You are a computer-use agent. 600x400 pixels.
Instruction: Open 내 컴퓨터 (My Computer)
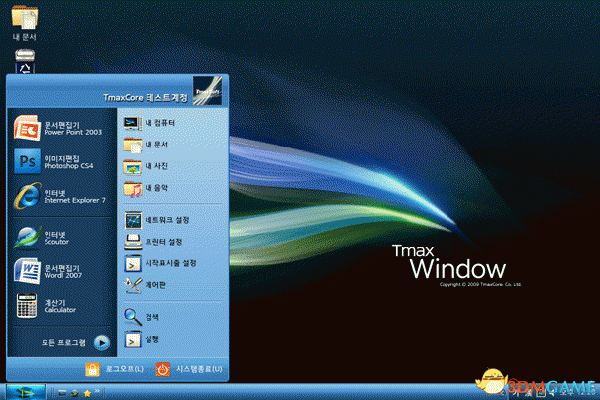pos(149,123)
